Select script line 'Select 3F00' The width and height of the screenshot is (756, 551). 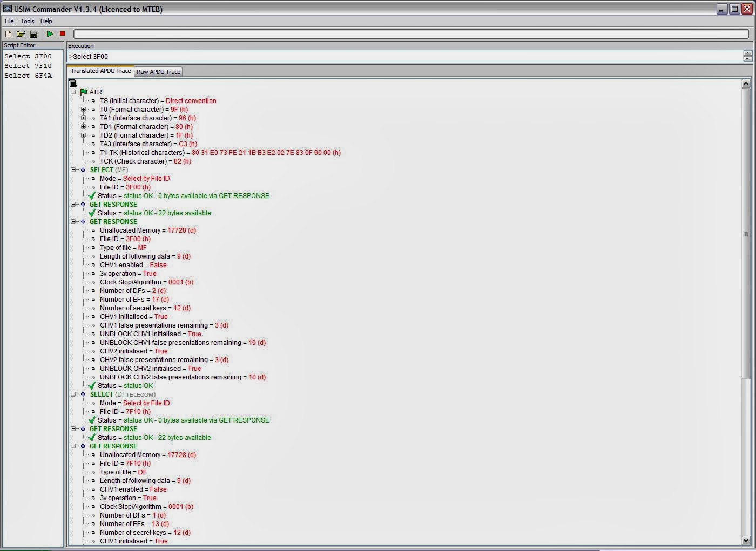28,56
